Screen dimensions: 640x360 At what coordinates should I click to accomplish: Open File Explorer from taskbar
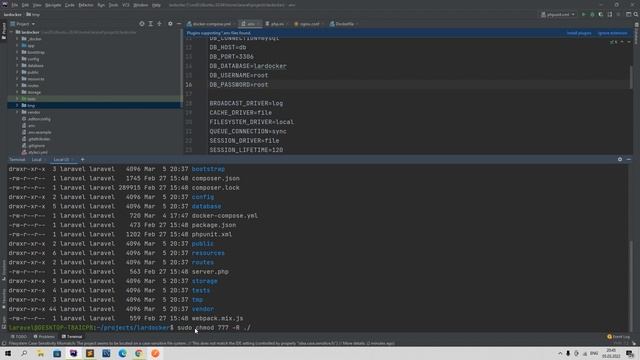[40, 353]
